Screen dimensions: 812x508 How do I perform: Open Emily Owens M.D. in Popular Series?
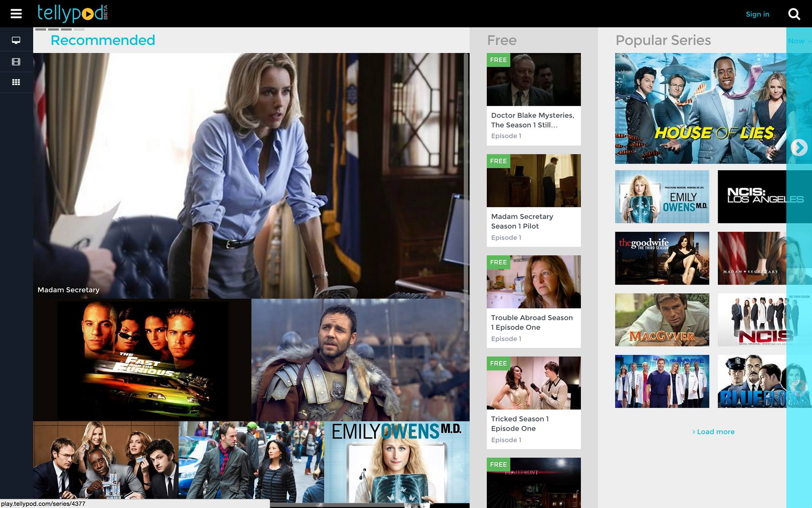(662, 197)
